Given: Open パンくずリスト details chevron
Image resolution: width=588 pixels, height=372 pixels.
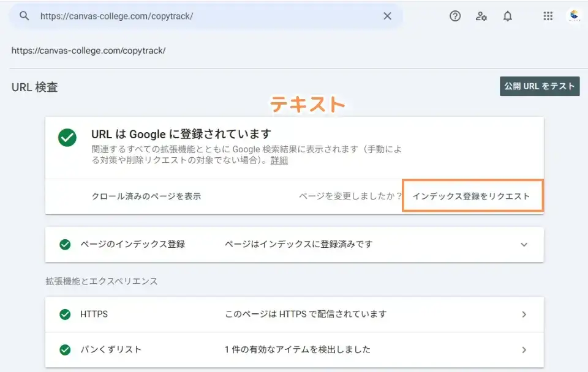Looking at the screenshot, I should [524, 350].
